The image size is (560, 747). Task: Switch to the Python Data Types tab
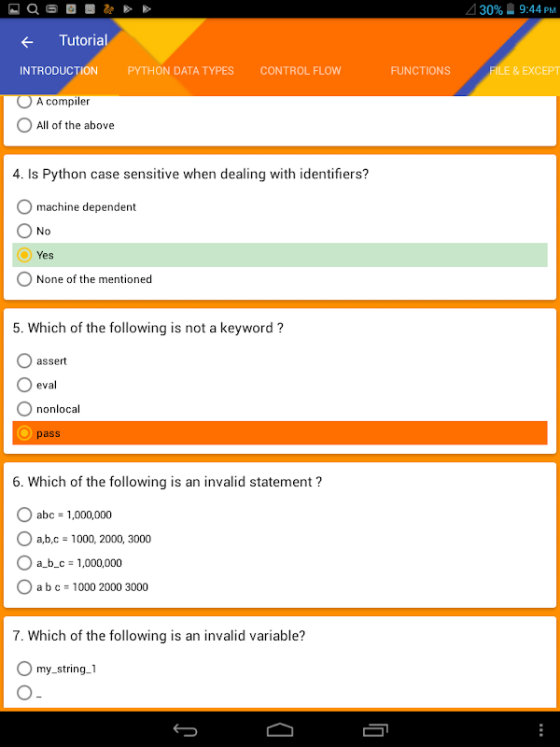point(180,71)
